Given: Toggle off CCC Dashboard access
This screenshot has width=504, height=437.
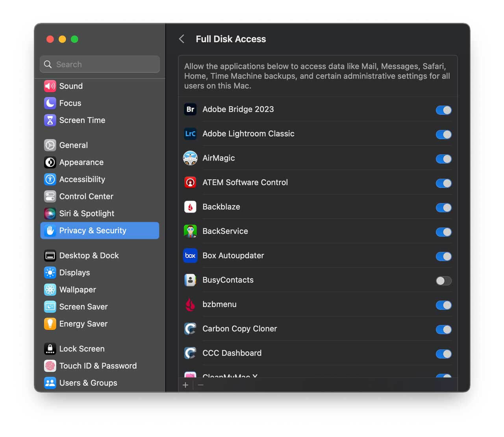Looking at the screenshot, I should point(443,354).
